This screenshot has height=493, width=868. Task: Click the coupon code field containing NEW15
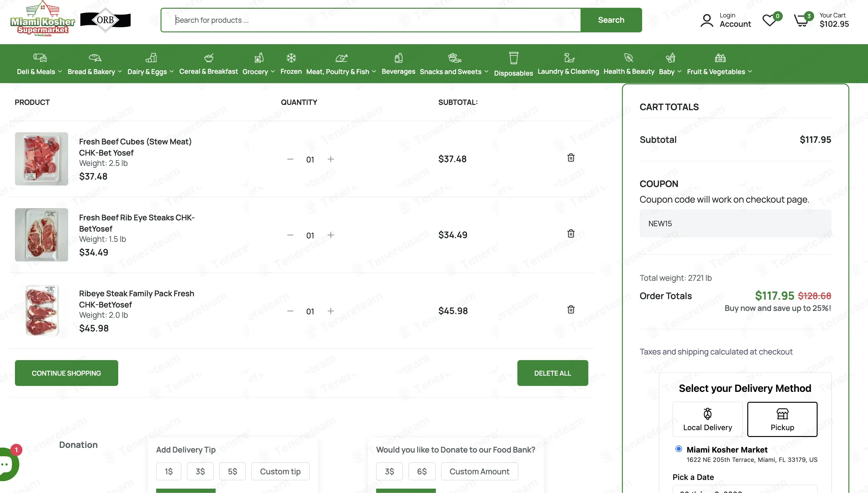click(x=735, y=223)
